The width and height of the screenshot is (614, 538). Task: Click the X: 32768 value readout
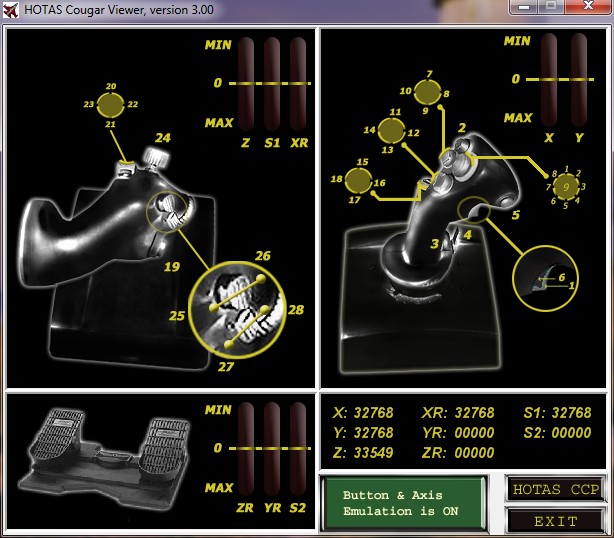(x=363, y=413)
